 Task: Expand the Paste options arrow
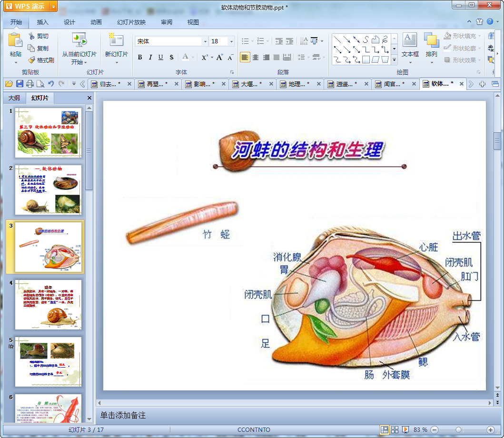16,62
